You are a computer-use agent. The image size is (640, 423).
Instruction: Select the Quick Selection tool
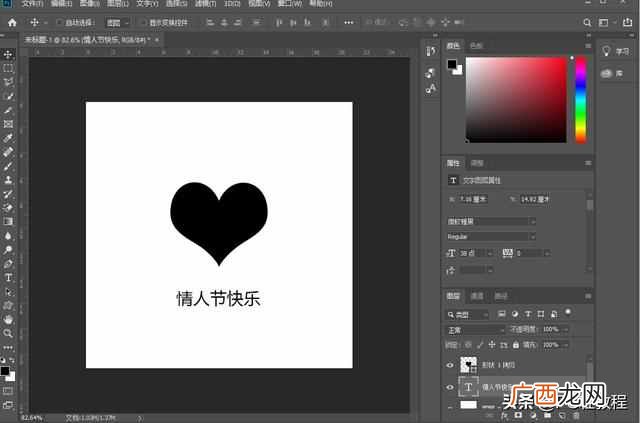(x=8, y=96)
